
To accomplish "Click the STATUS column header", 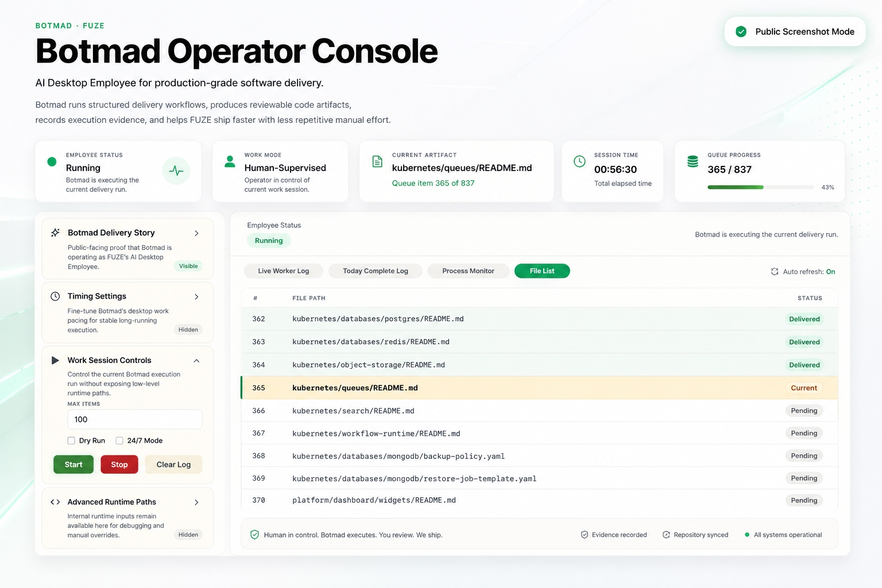I will click(x=810, y=298).
